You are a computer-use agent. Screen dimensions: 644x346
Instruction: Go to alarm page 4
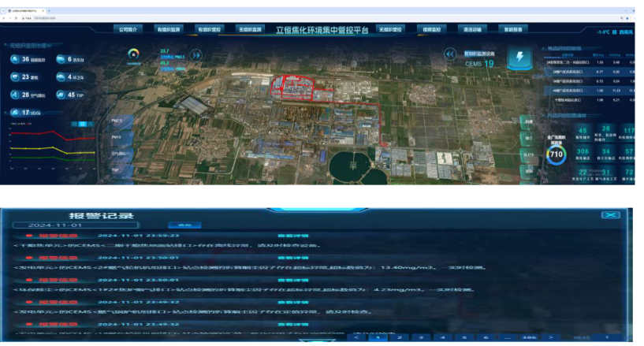pos(443,337)
